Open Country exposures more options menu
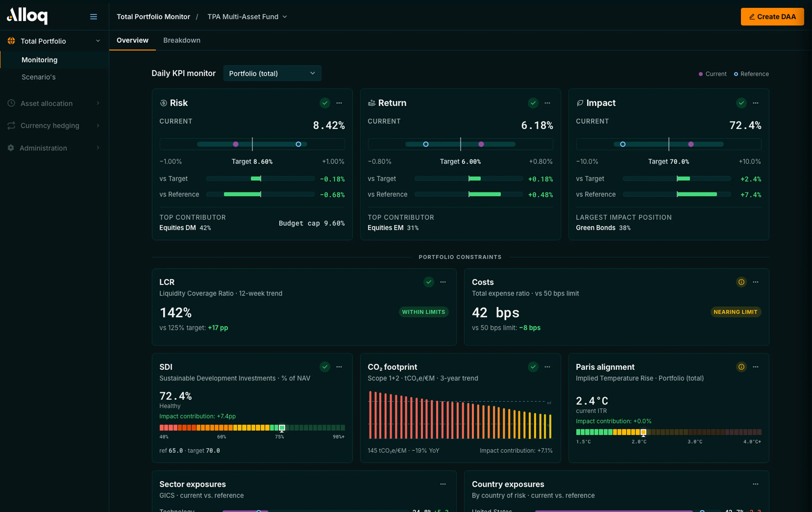Viewport: 812px width, 512px height. click(755, 484)
